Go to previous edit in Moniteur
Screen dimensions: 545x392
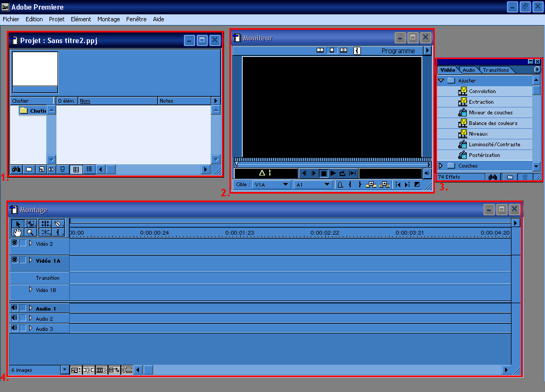click(398, 185)
